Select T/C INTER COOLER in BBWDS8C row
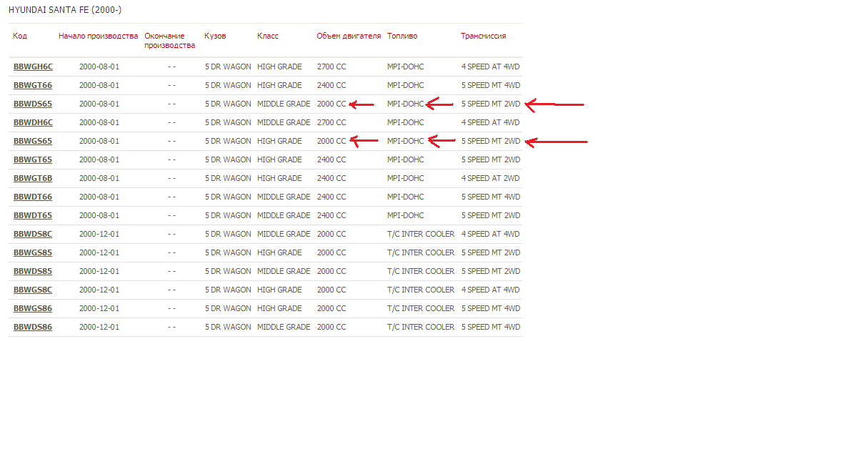This screenshot has width=868, height=467. pyautogui.click(x=421, y=234)
